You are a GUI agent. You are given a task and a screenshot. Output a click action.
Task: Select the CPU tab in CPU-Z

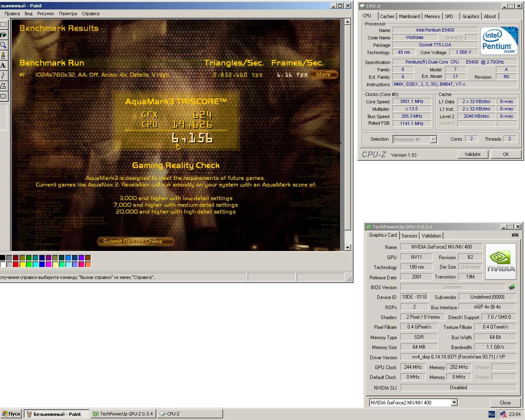(367, 16)
